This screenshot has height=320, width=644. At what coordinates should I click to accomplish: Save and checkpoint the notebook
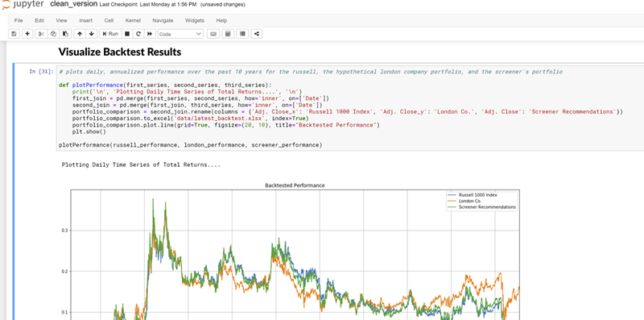[x=14, y=34]
